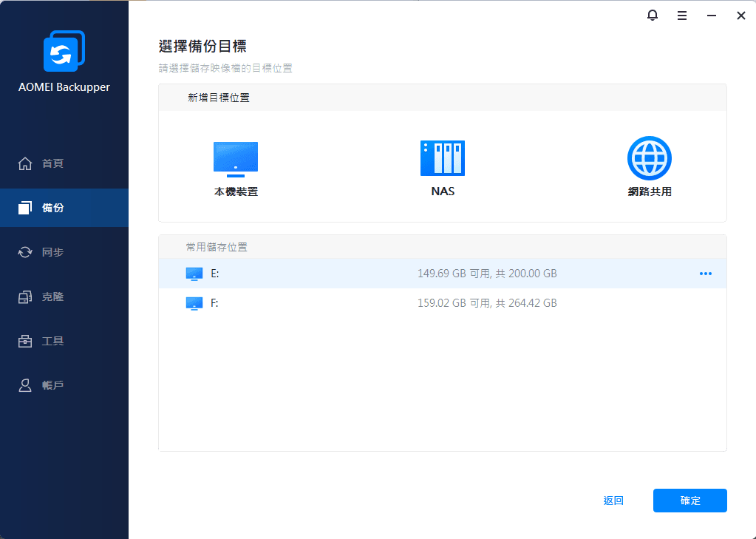Open 克隆 in the sidebar
The height and width of the screenshot is (539, 756).
[x=64, y=296]
